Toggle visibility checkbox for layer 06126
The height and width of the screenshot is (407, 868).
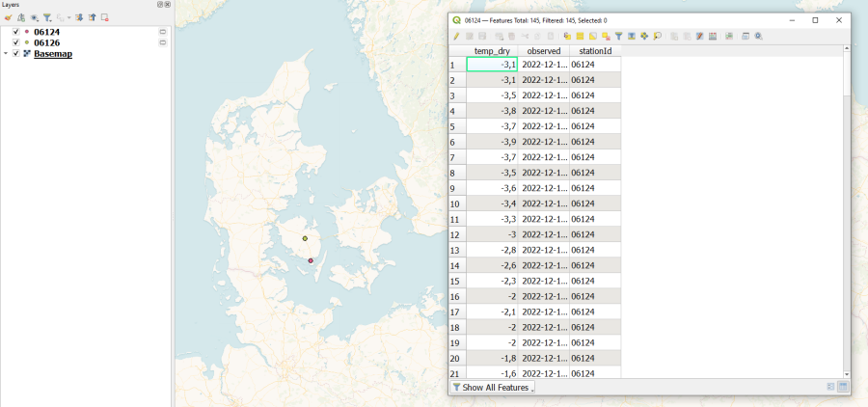[x=15, y=42]
